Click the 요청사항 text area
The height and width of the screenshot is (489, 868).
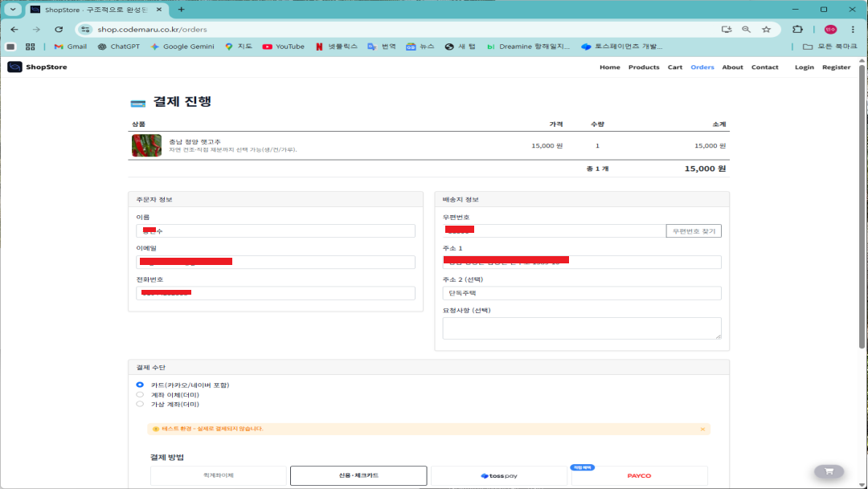(581, 328)
